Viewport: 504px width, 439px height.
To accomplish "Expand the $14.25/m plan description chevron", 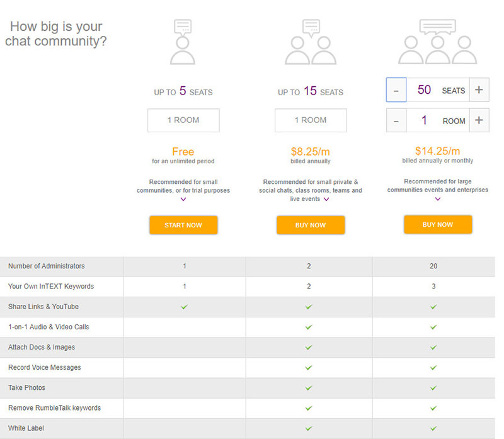I will tap(437, 199).
